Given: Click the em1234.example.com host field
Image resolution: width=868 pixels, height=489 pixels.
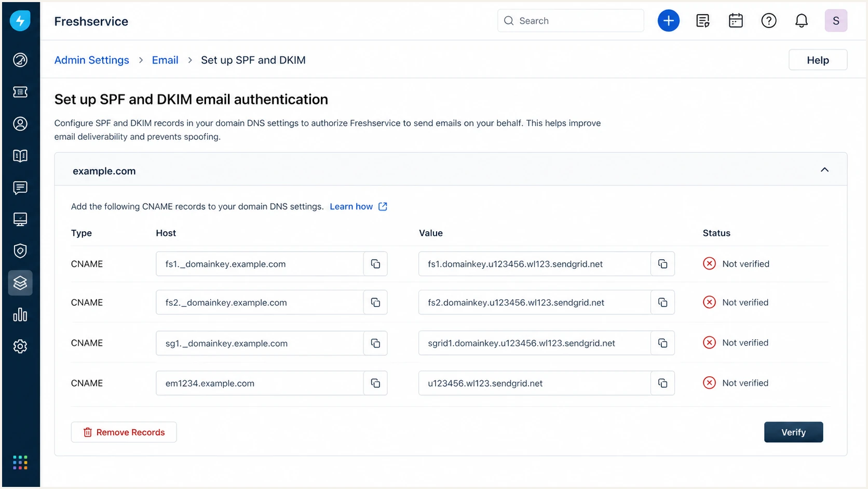Looking at the screenshot, I should click(260, 383).
